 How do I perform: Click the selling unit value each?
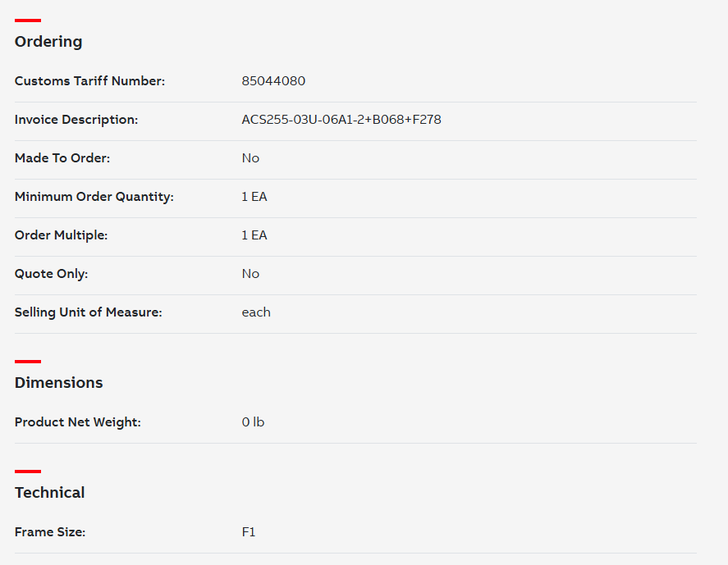[x=256, y=312]
